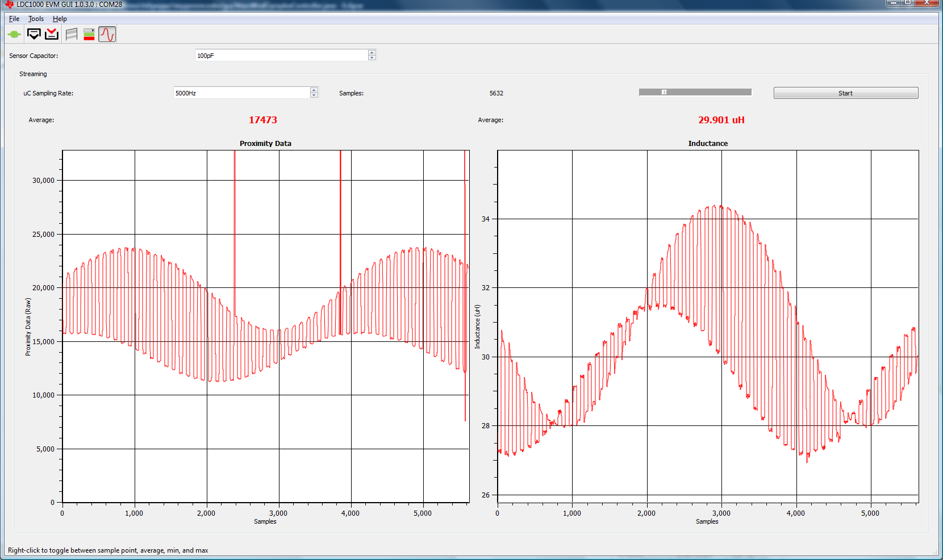The image size is (943, 560).
Task: Click the Samples slider handle
Action: click(x=664, y=92)
